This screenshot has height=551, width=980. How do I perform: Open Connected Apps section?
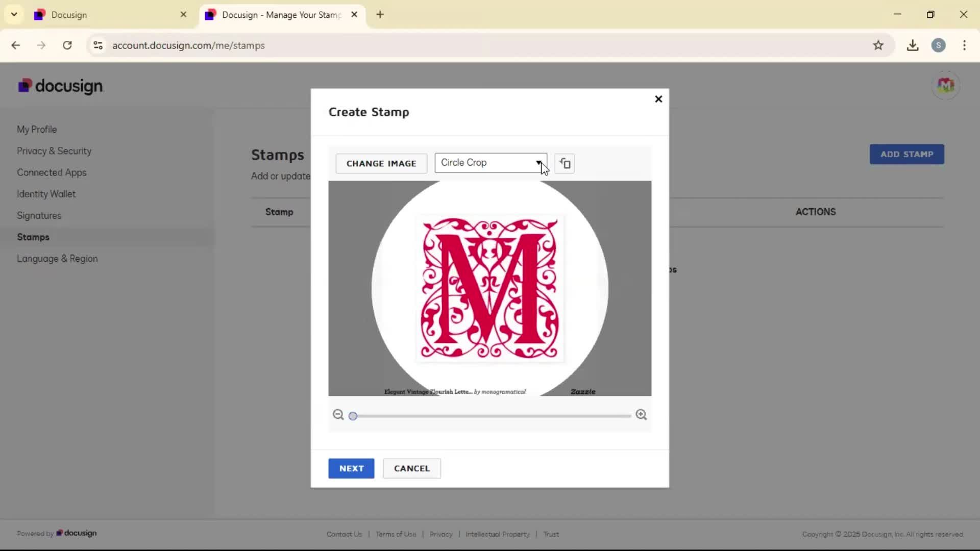[52, 172]
